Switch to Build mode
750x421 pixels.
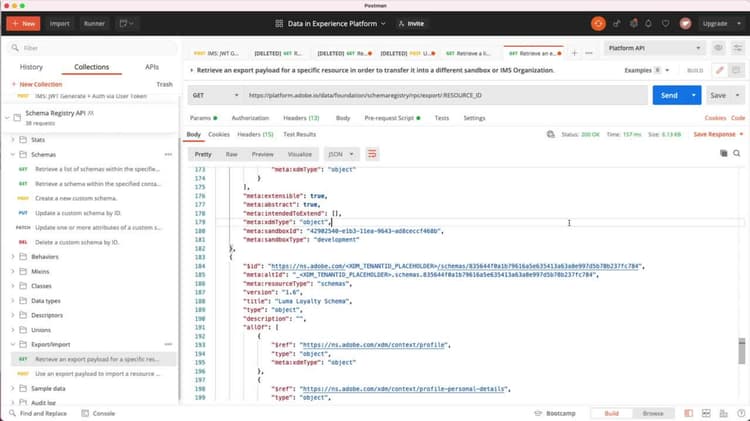[x=611, y=413]
